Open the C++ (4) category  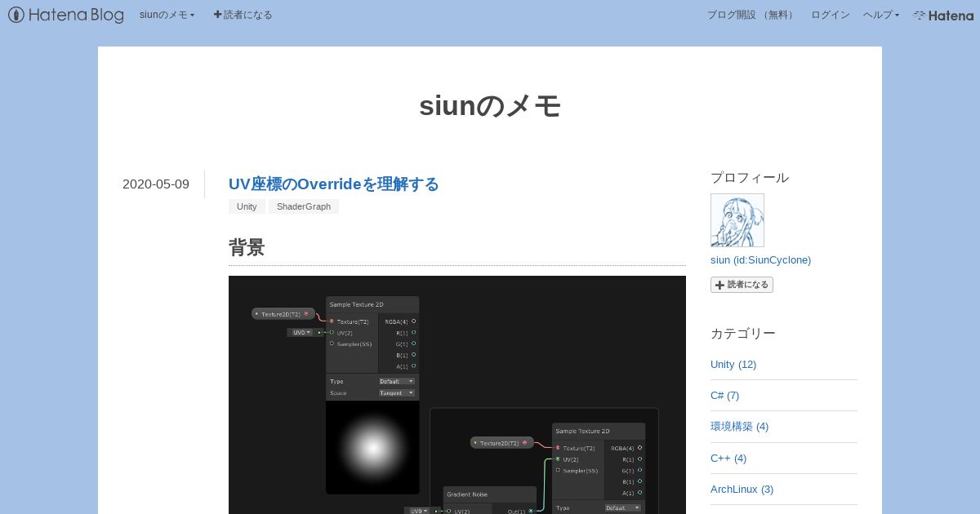pyautogui.click(x=728, y=459)
